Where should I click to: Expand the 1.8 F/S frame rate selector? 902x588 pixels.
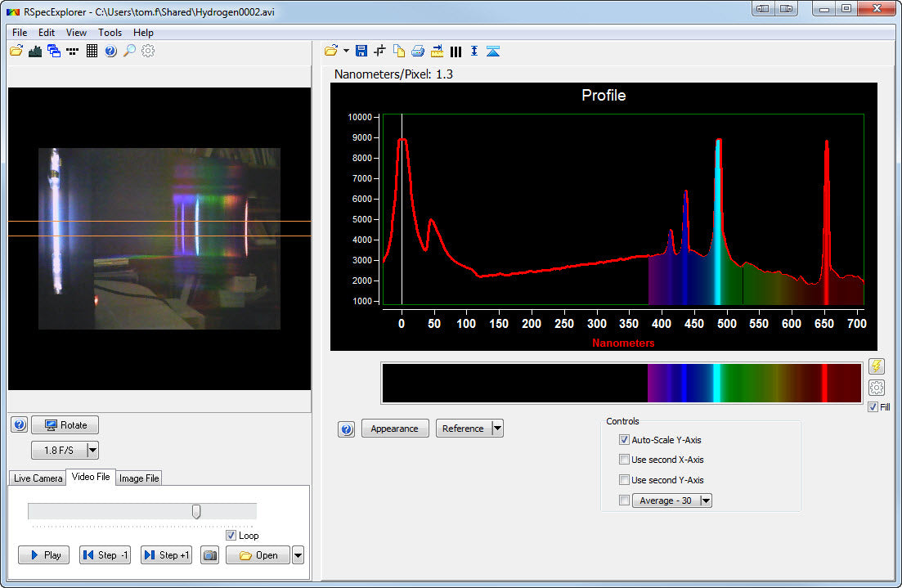92,450
